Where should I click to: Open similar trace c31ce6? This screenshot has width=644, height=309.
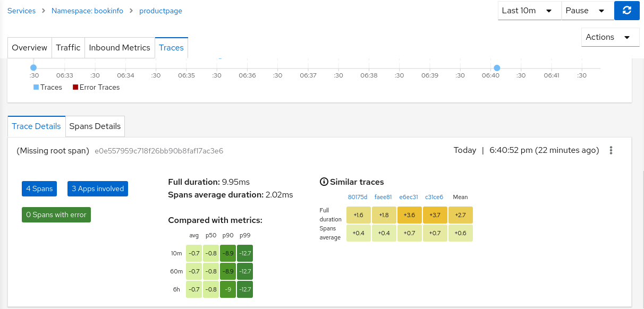[434, 197]
